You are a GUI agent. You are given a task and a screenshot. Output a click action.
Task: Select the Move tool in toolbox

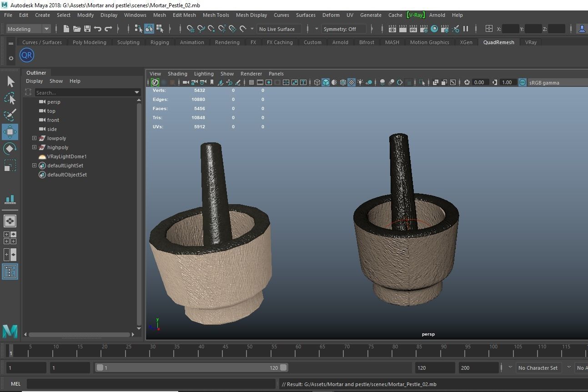(10, 132)
